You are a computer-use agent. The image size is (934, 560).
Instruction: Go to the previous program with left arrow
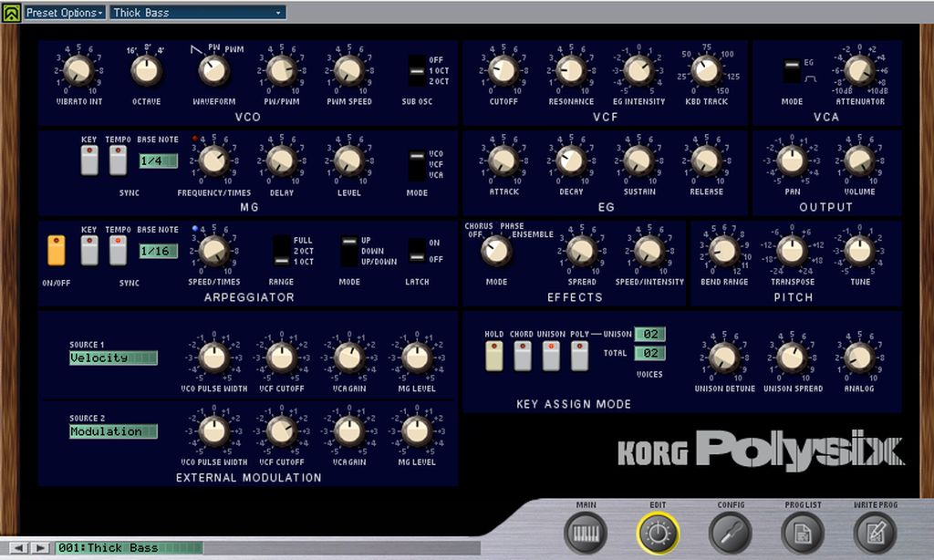pyautogui.click(x=18, y=547)
